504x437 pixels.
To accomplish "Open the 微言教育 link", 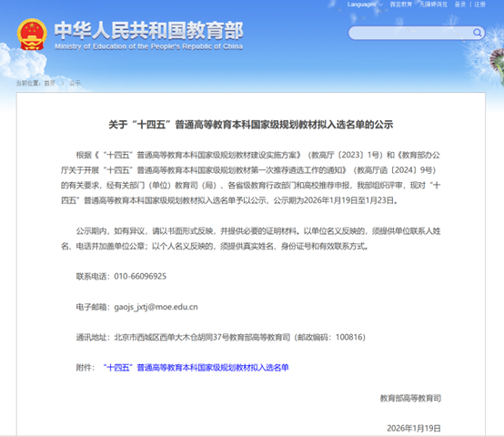I will (401, 5).
